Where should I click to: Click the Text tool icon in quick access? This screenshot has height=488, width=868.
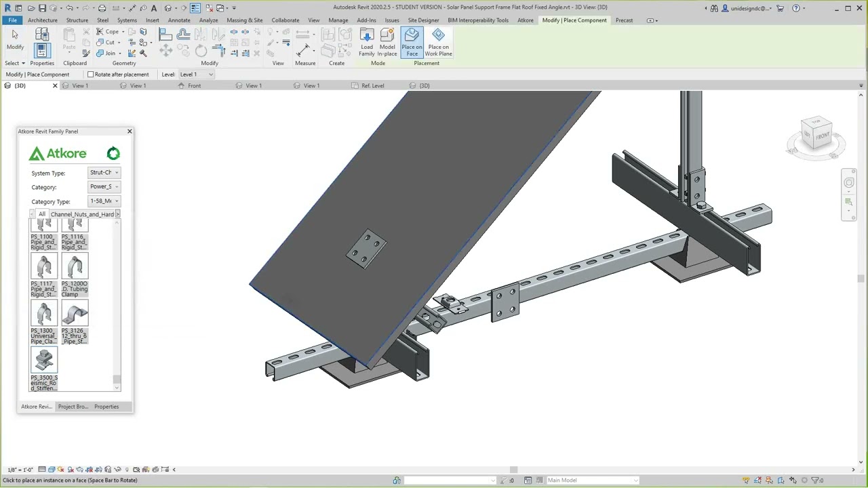point(154,8)
